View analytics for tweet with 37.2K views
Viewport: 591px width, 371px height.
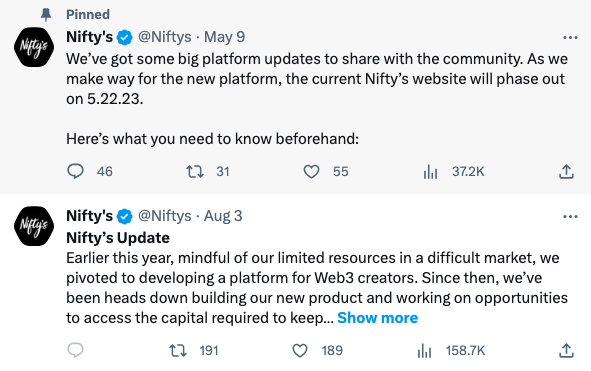point(430,172)
